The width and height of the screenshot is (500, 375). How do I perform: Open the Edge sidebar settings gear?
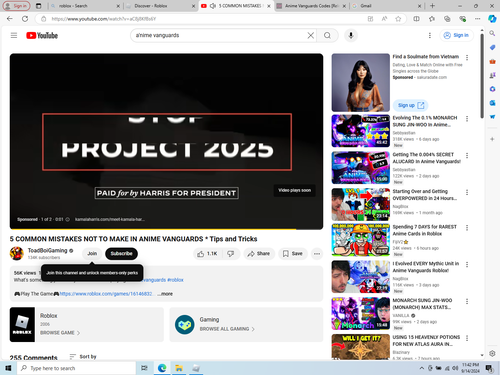pos(492,353)
